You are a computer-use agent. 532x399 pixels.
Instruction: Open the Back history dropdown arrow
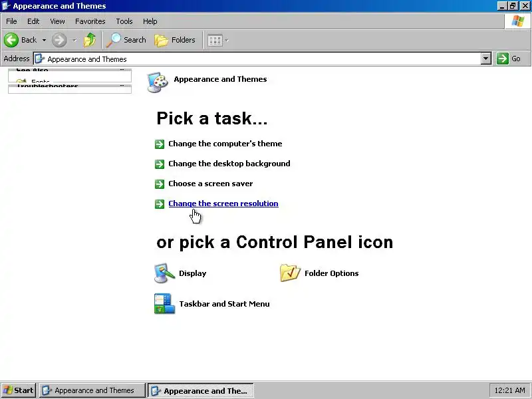click(x=44, y=40)
